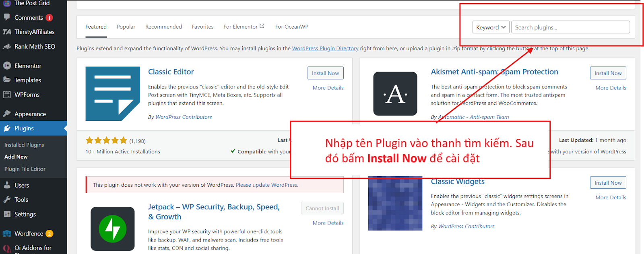Screen dimensions: 644x254
Task: Switch to the Popular tab
Action: pyautogui.click(x=126, y=27)
